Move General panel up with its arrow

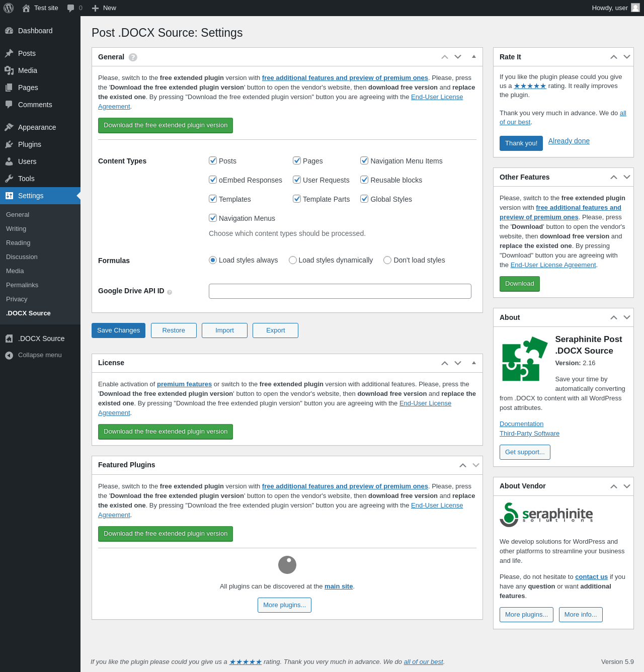pos(445,57)
